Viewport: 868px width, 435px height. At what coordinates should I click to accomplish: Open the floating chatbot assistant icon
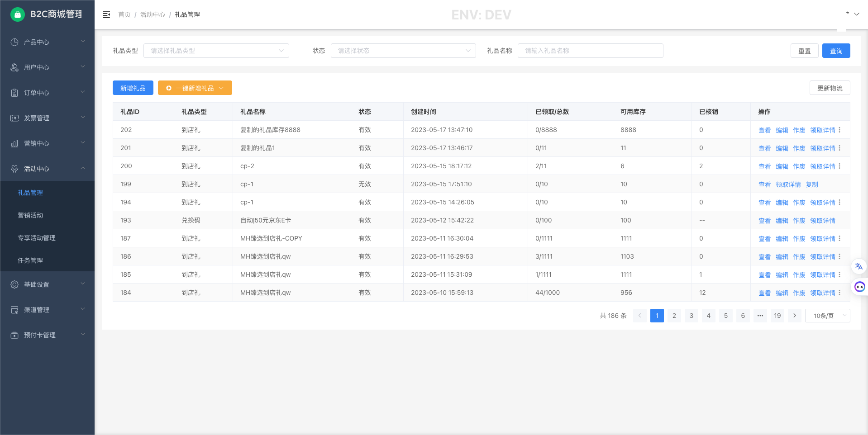tap(859, 287)
